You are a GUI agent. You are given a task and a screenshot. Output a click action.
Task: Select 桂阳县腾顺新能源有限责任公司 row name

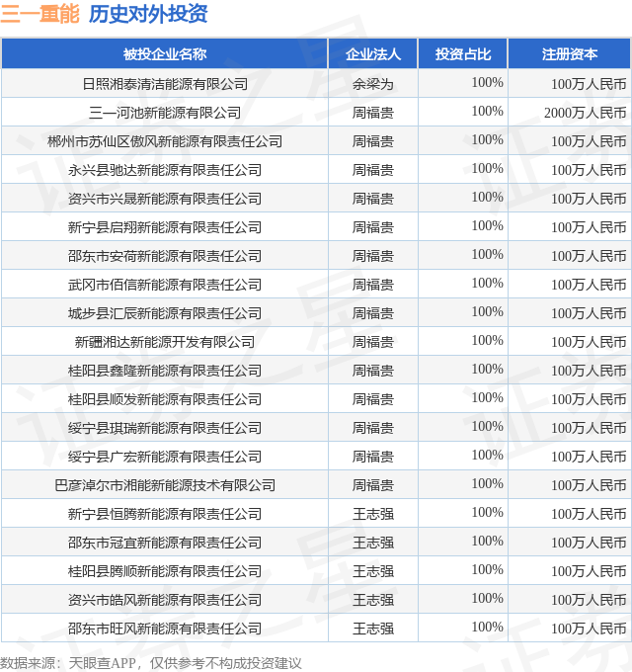click(165, 572)
